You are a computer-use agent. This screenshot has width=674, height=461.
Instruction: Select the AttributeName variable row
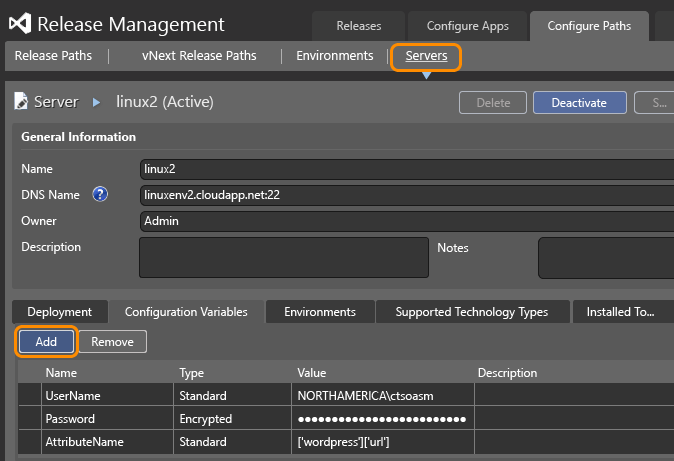point(346,442)
